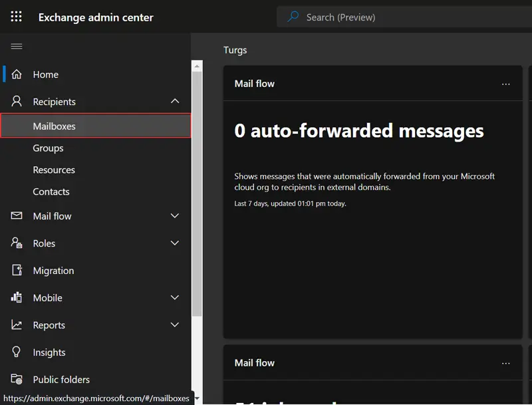This screenshot has width=532, height=405.
Task: Click the Recipients person icon
Action: pos(17,102)
